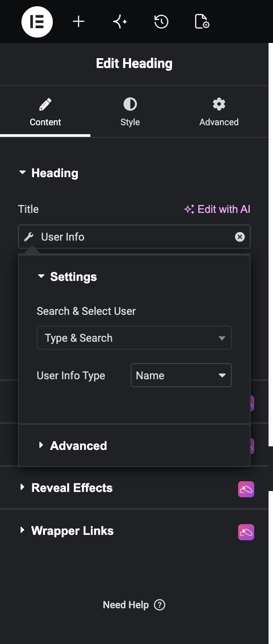Expand the Advanced section in popup
This screenshot has height=644, width=273.
tap(73, 446)
